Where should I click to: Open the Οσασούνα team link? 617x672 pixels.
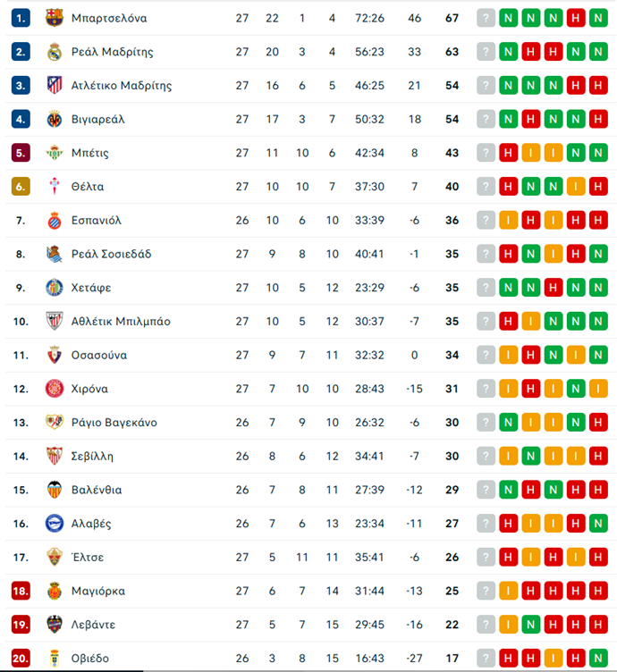click(98, 355)
